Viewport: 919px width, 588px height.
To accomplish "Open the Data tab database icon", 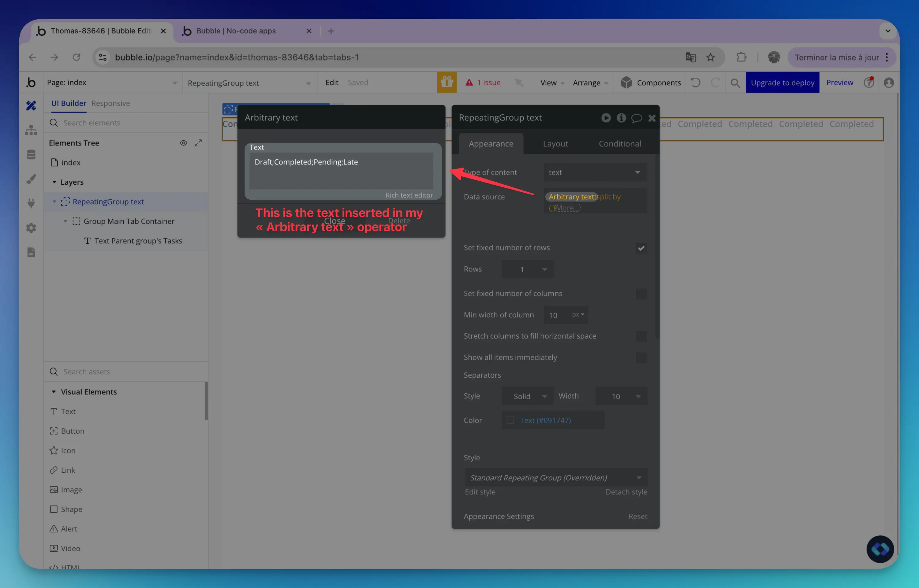I will 31,155.
